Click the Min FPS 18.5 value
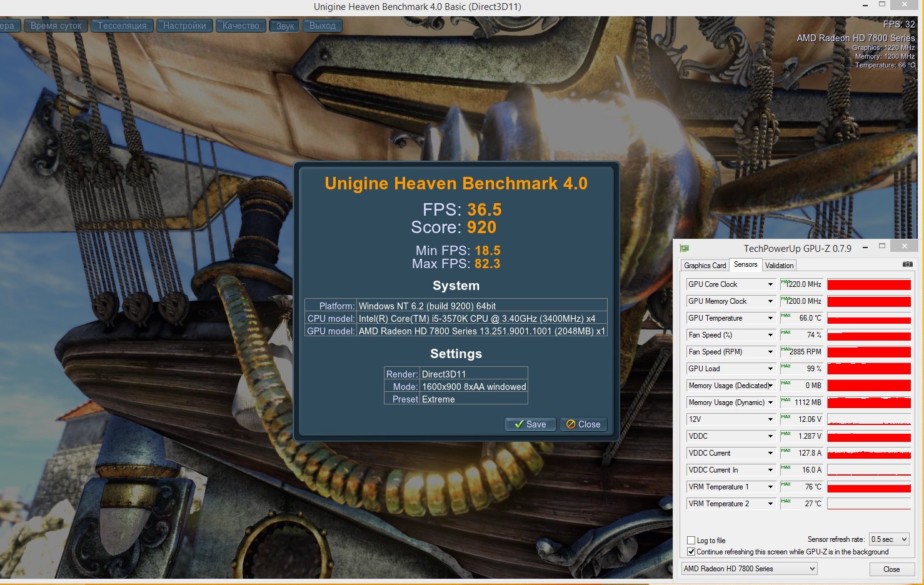Image resolution: width=924 pixels, height=585 pixels. pyautogui.click(x=488, y=251)
